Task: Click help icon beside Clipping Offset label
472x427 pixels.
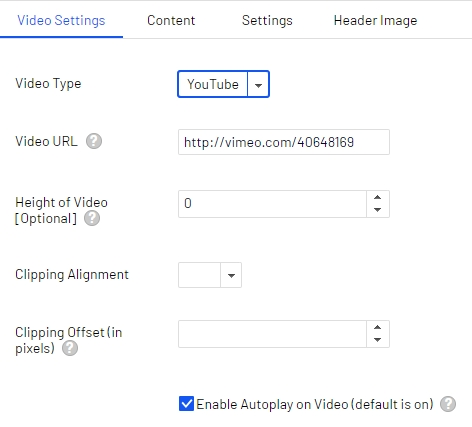Action: (x=70, y=348)
